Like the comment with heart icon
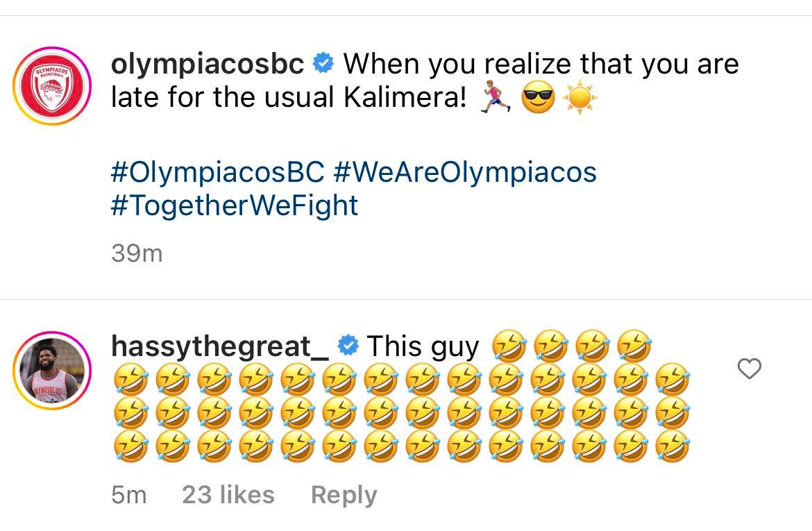 tap(749, 369)
